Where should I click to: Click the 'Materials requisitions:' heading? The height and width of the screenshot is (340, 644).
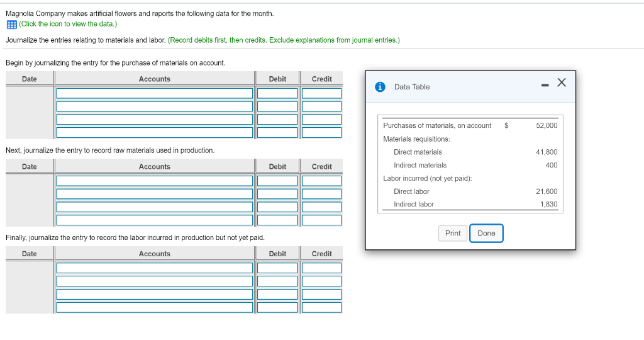pos(416,139)
